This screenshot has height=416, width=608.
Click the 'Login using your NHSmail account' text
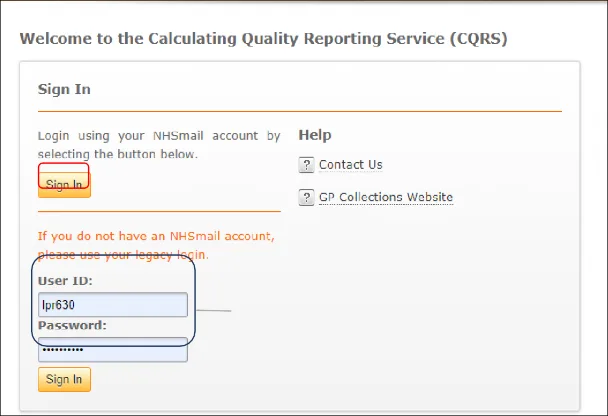159,145
